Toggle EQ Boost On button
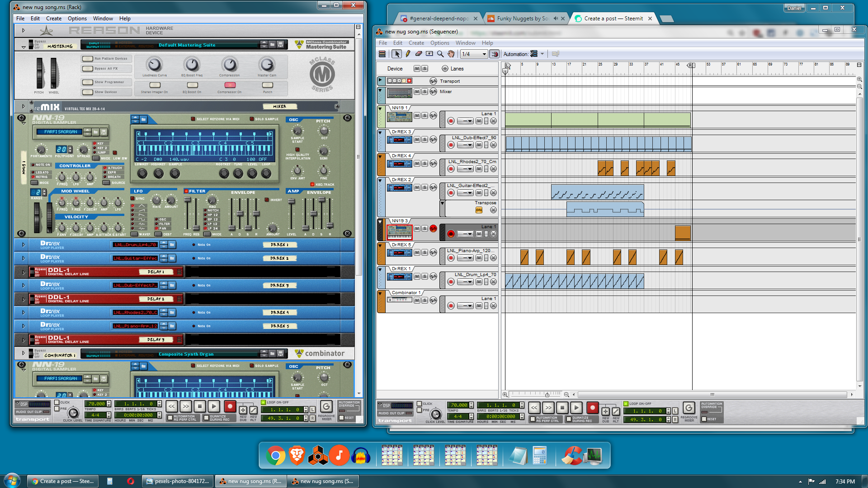868x488 pixels. (192, 85)
